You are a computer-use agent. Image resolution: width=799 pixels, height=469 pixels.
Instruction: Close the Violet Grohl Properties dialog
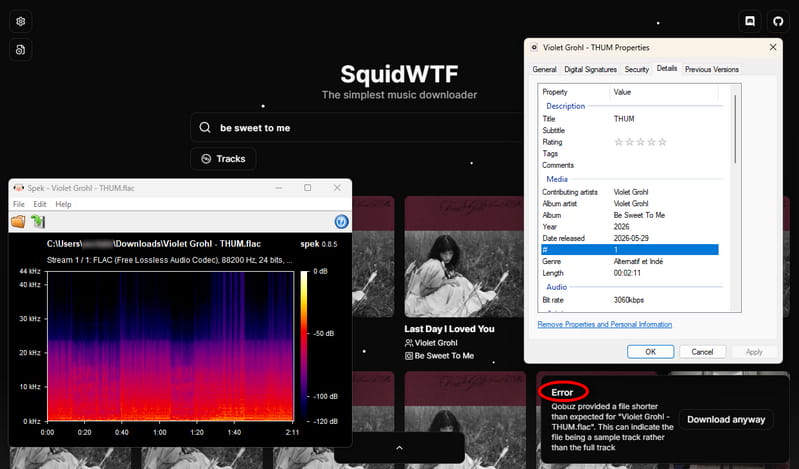click(x=773, y=47)
